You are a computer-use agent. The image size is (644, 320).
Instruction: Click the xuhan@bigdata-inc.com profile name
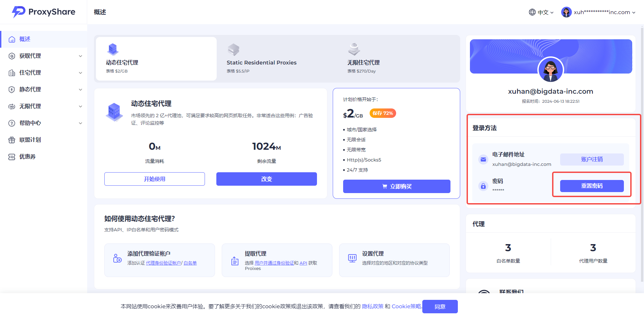point(550,91)
